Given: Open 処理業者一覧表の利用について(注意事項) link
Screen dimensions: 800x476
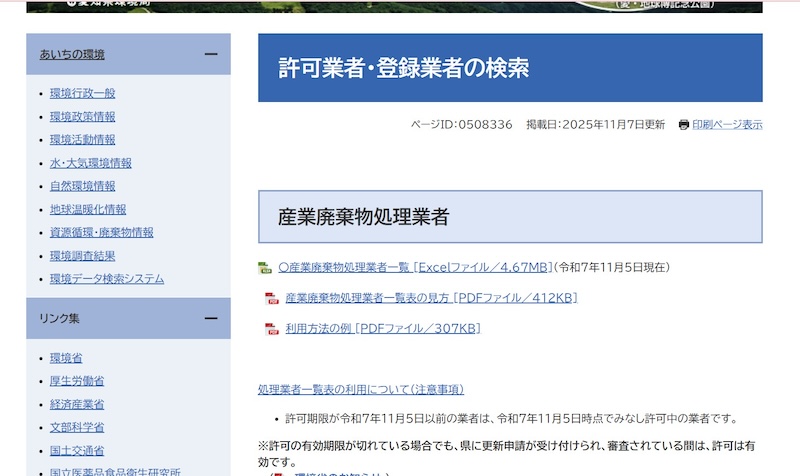Looking at the screenshot, I should tap(361, 390).
